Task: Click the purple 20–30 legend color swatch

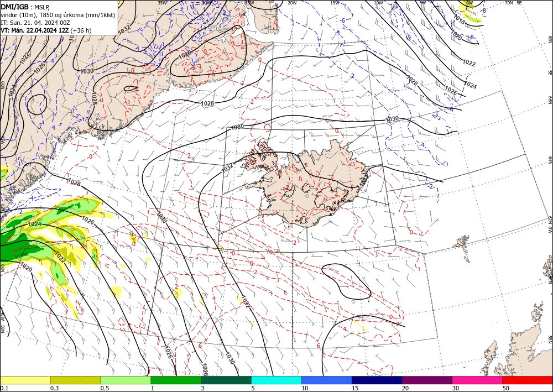Action: click(427, 380)
